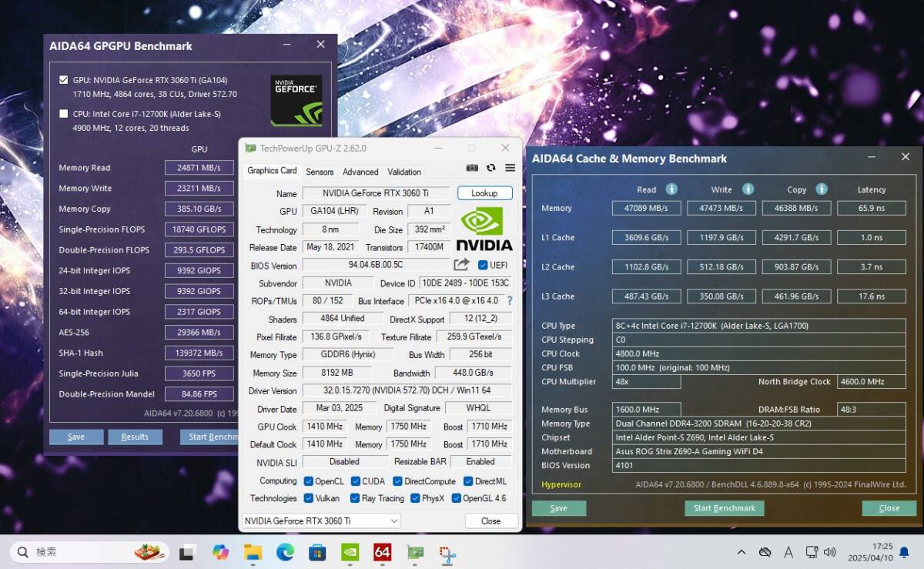This screenshot has width=924, height=569.
Task: Click Save in Cache & Memory Benchmark
Action: pos(558,508)
